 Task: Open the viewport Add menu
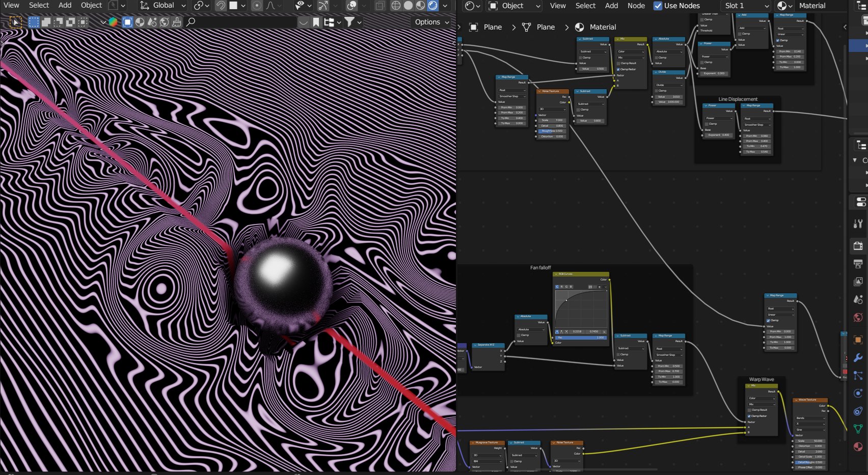(x=65, y=5)
